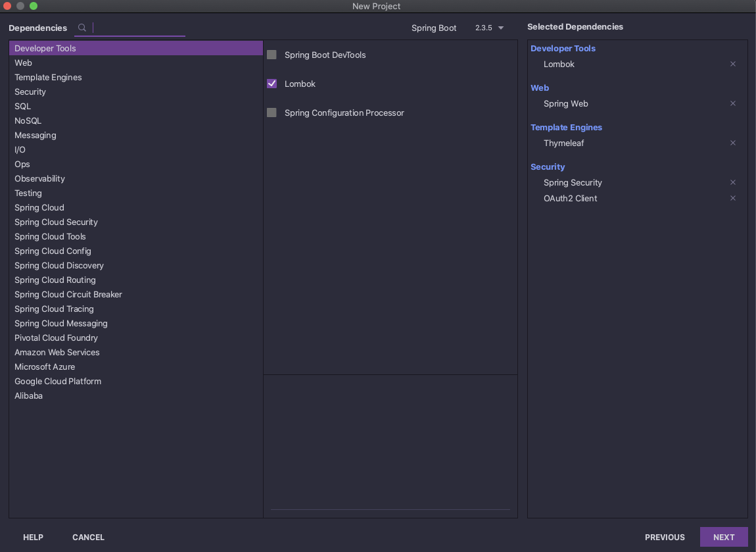
Task: Open the Spring Cloud Security category
Action: (136, 222)
